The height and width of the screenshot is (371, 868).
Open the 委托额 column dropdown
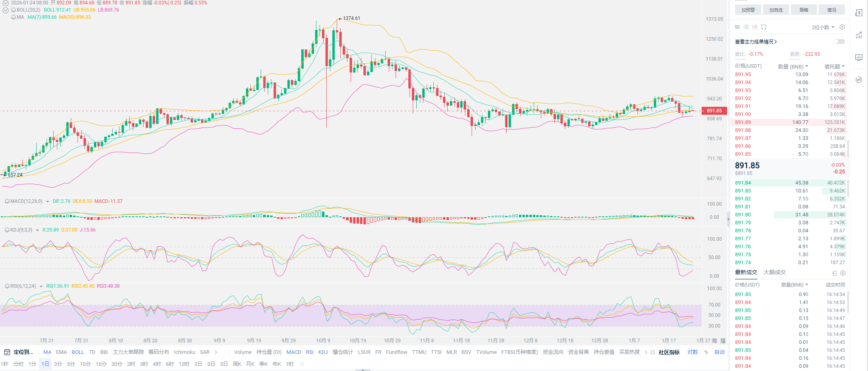(x=834, y=67)
